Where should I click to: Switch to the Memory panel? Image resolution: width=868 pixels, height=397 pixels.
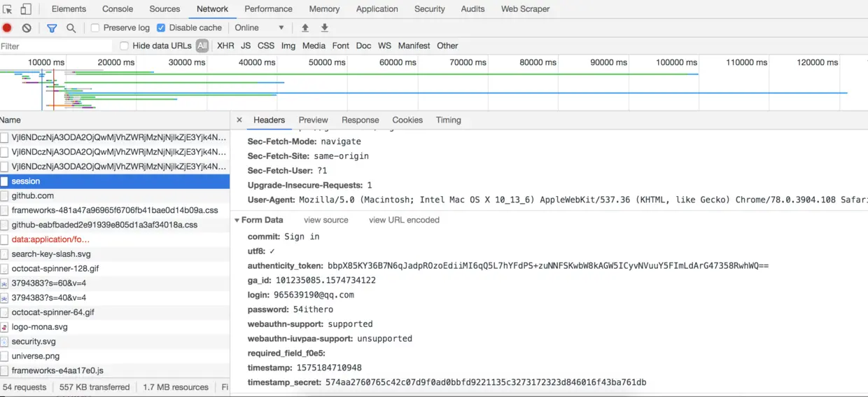(324, 9)
